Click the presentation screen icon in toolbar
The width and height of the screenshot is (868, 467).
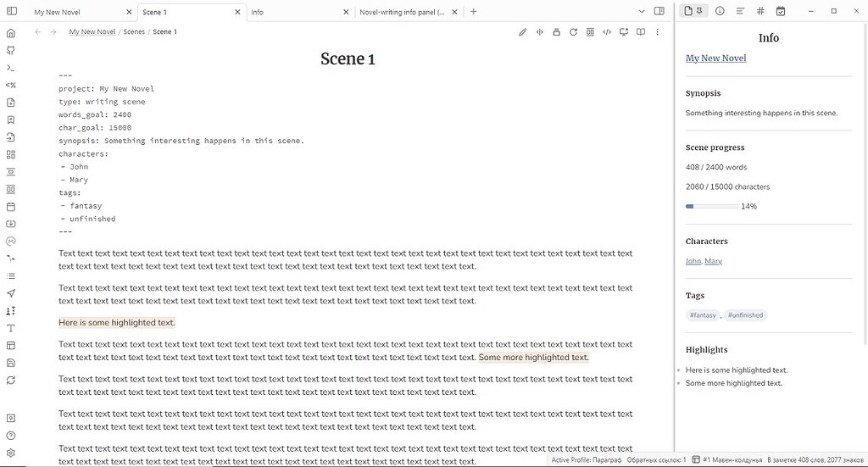[x=624, y=32]
